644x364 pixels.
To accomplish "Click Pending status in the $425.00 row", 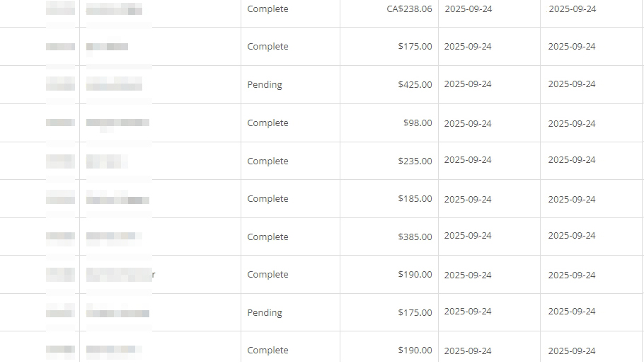I will click(265, 85).
